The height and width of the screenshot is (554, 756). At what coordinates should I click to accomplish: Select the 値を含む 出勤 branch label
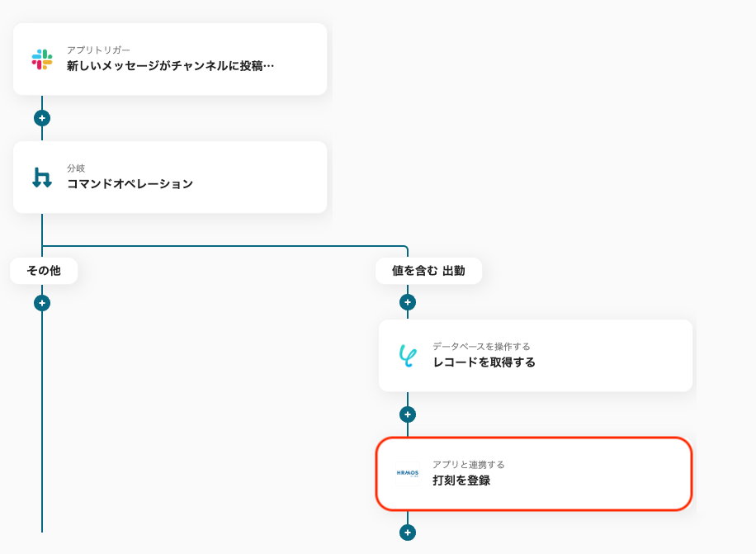click(x=428, y=271)
